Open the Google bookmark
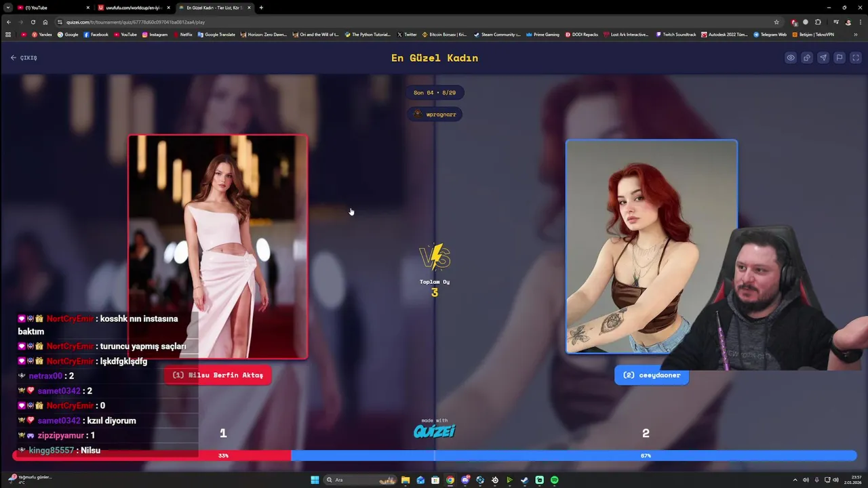The height and width of the screenshot is (488, 868). click(68, 35)
